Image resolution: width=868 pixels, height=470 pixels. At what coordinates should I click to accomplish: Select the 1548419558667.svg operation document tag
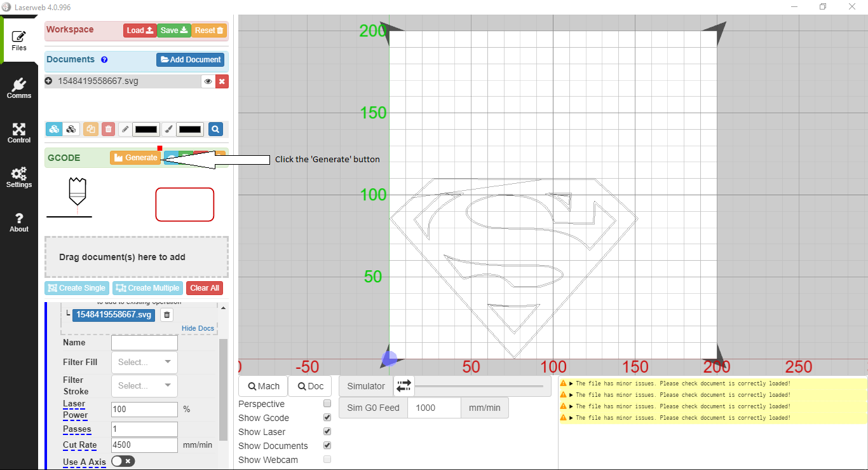point(114,315)
